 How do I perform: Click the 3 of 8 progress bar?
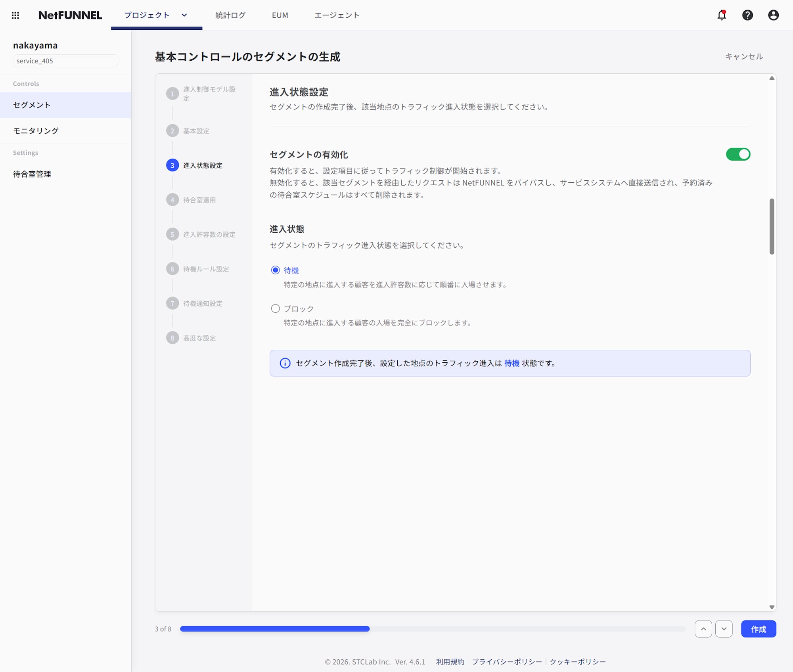click(x=432, y=629)
